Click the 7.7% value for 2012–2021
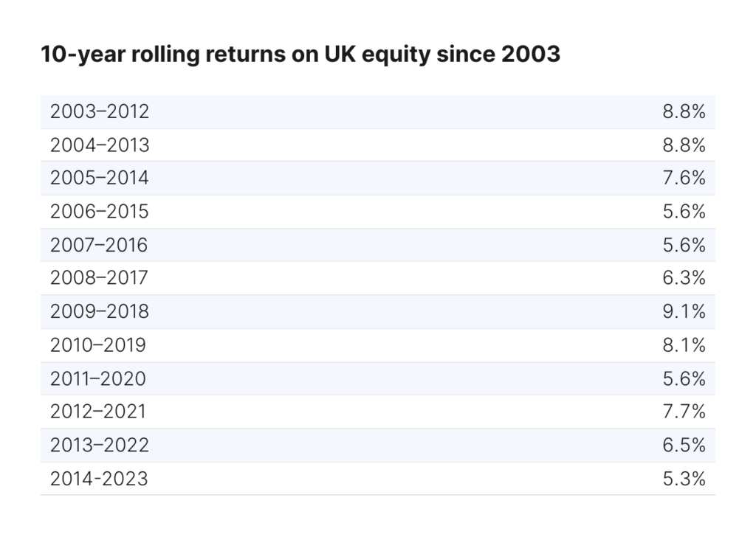This screenshot has height=537, width=756. pos(684,412)
